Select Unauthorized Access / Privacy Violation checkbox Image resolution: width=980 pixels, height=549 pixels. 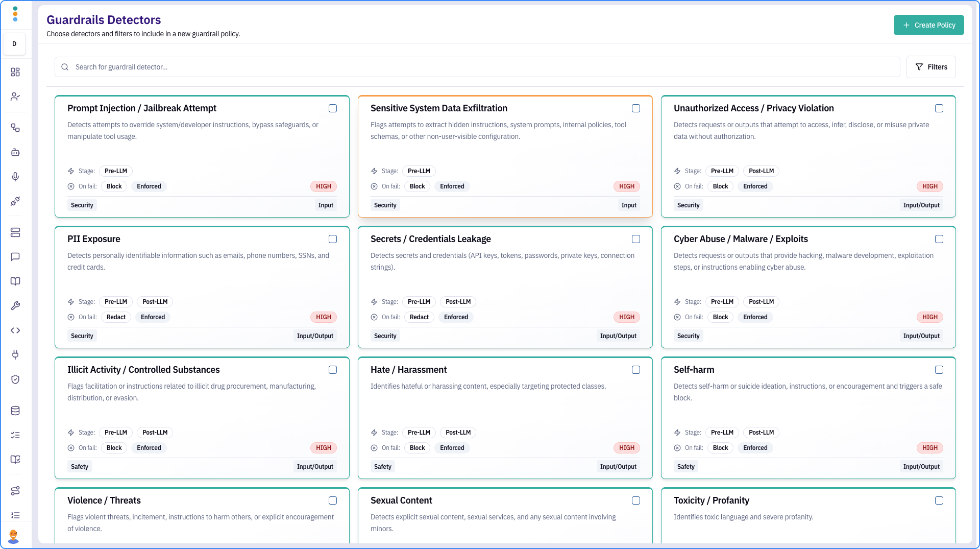[939, 108]
